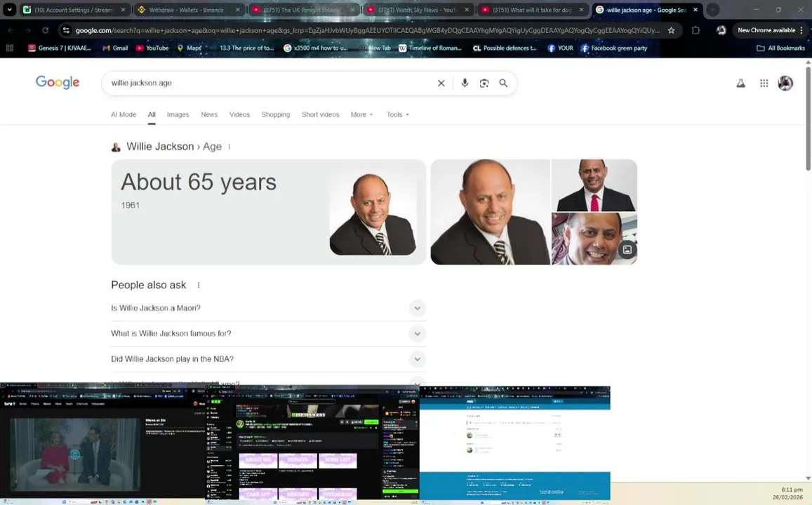Open options dots beside People also ask

point(199,285)
